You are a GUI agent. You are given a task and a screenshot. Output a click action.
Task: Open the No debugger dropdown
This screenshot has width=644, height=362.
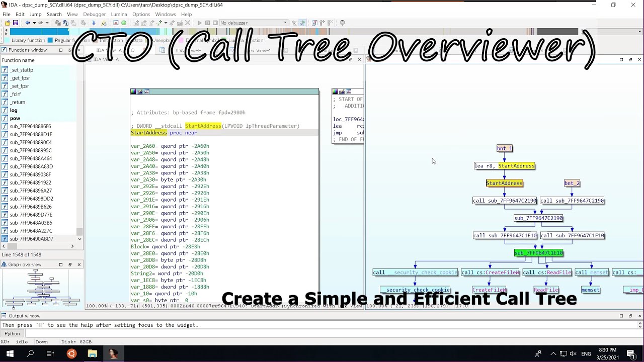coord(254,23)
